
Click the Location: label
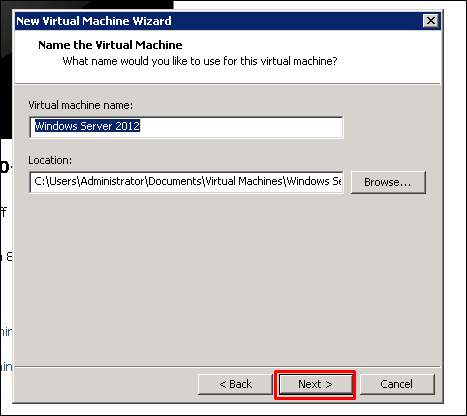(50, 160)
